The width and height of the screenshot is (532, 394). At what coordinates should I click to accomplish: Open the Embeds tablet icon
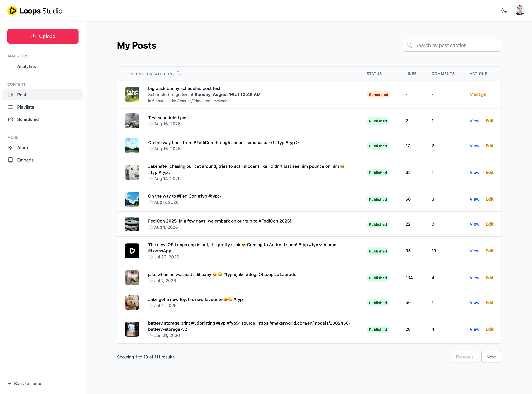coord(10,160)
